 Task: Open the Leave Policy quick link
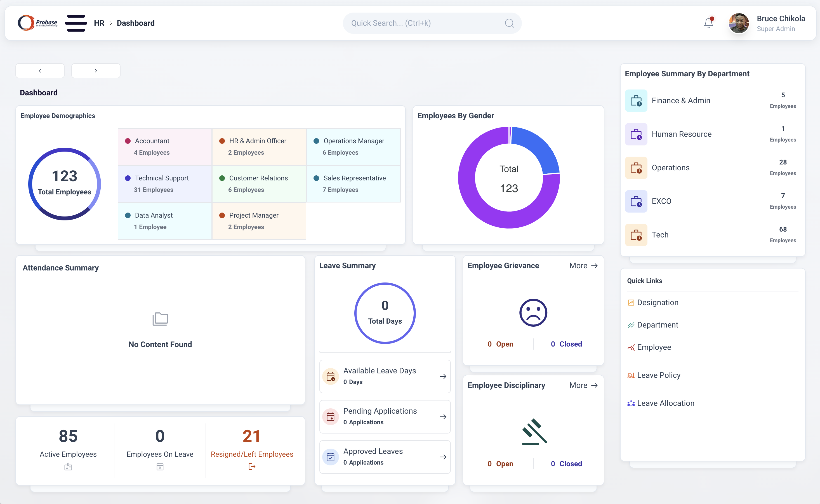click(658, 375)
